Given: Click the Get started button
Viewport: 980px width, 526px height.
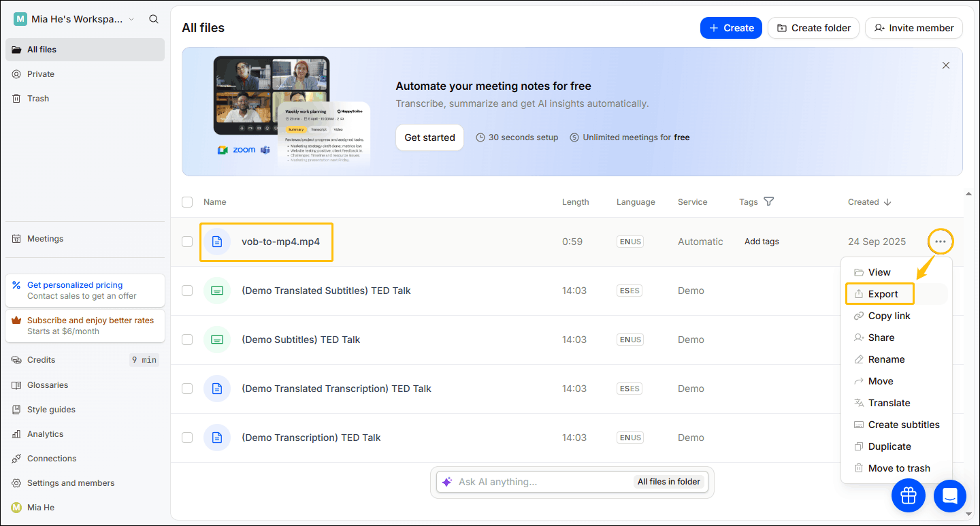Looking at the screenshot, I should click(429, 137).
